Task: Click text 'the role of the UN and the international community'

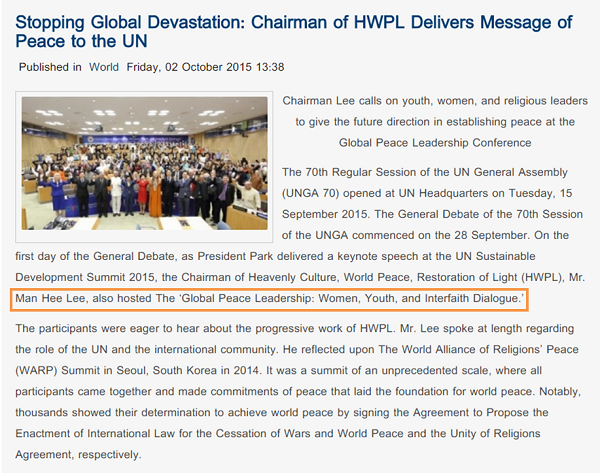Action: (x=146, y=349)
